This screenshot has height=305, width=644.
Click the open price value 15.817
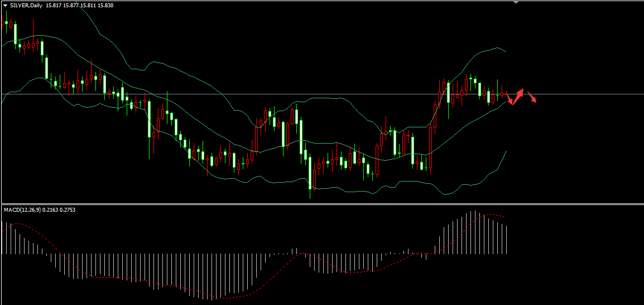pyautogui.click(x=54, y=5)
